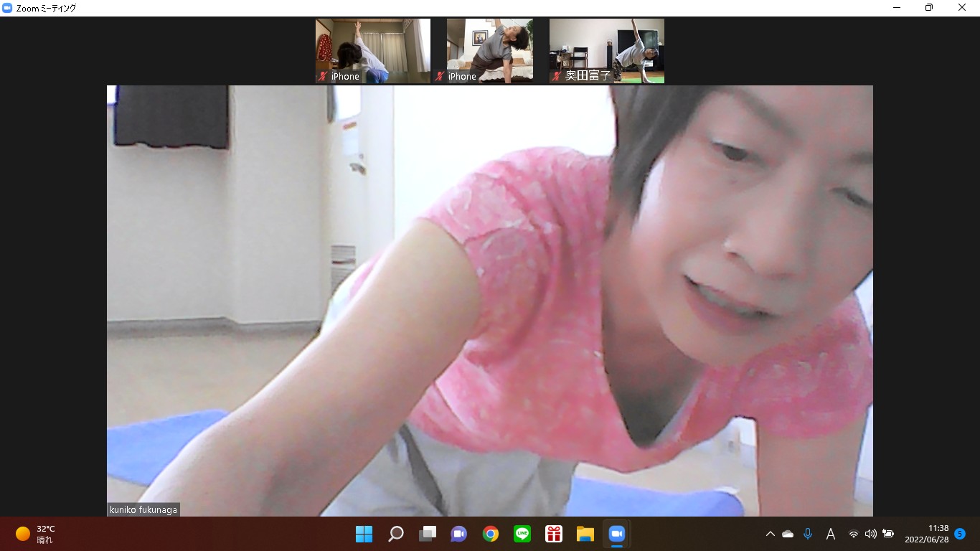Open the weather widget showing 32°C
This screenshot has height=551, width=980.
(x=36, y=534)
